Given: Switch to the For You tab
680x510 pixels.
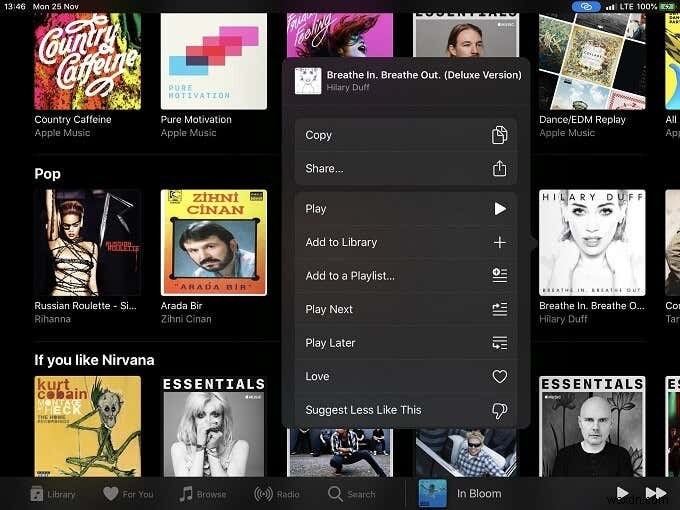Looking at the screenshot, I should point(128,494).
